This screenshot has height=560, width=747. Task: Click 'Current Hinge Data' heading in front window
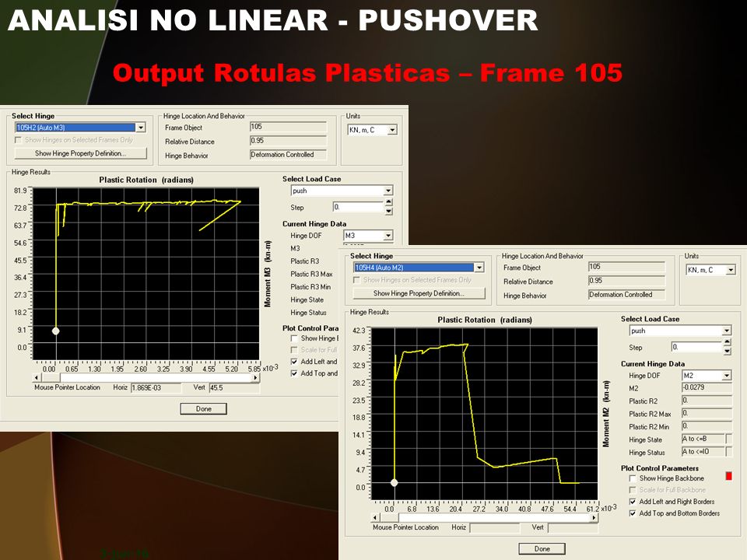point(653,364)
